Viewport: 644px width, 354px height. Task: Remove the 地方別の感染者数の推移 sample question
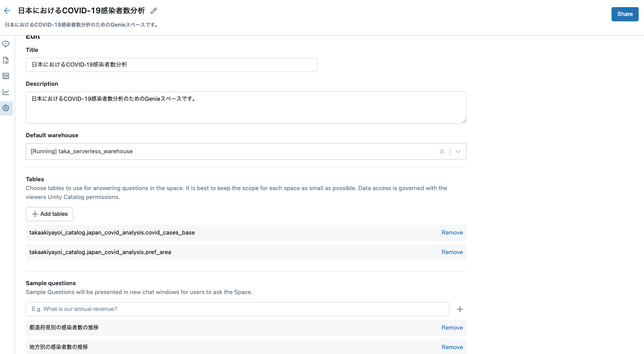click(x=452, y=347)
